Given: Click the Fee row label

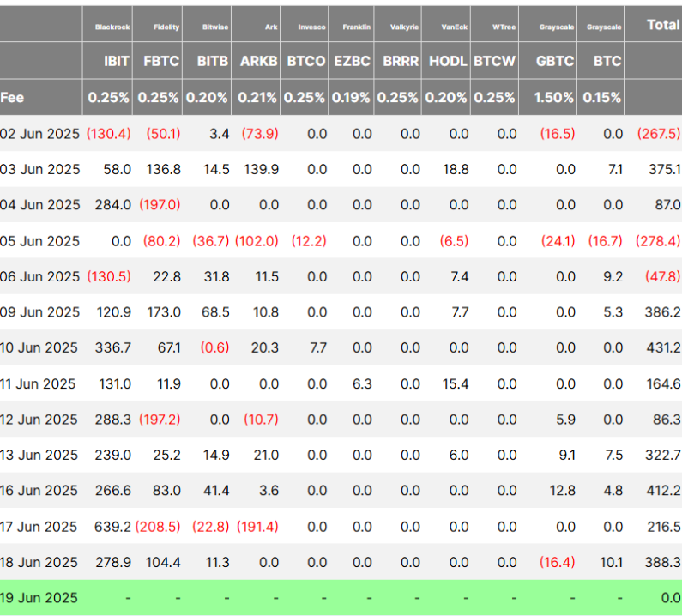Looking at the screenshot, I should (x=13, y=98).
